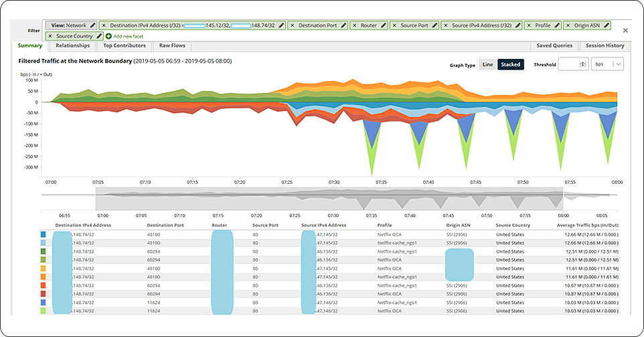This screenshot has width=644, height=337.
Task: Open the Top Contributors tab
Action: click(125, 45)
